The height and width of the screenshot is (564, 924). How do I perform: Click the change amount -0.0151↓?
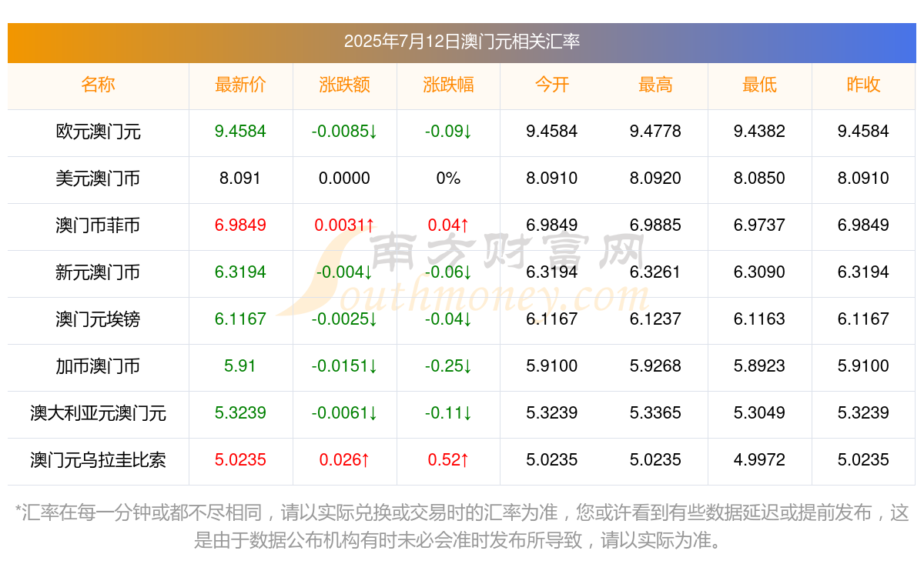point(344,366)
